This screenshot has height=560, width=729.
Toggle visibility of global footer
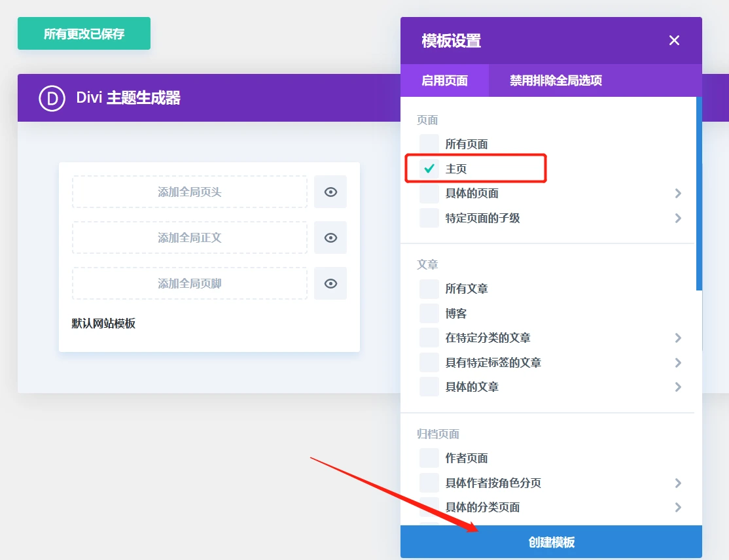pos(330,283)
